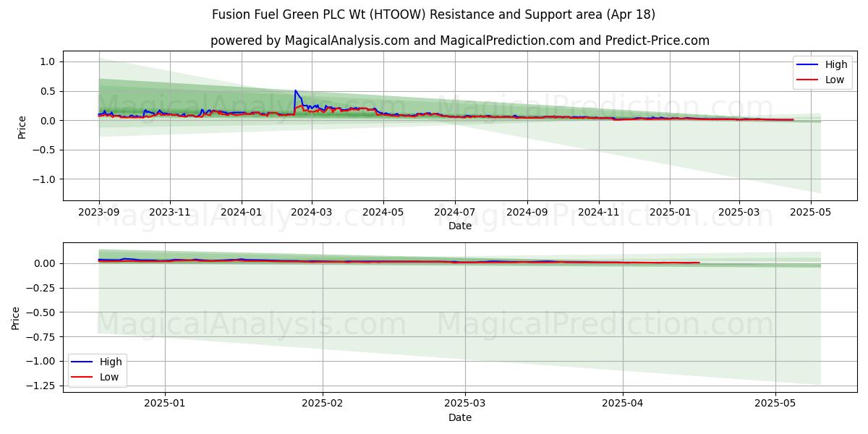Click the '2025-02' tick on lower chart
868x434 pixels.
coord(322,403)
